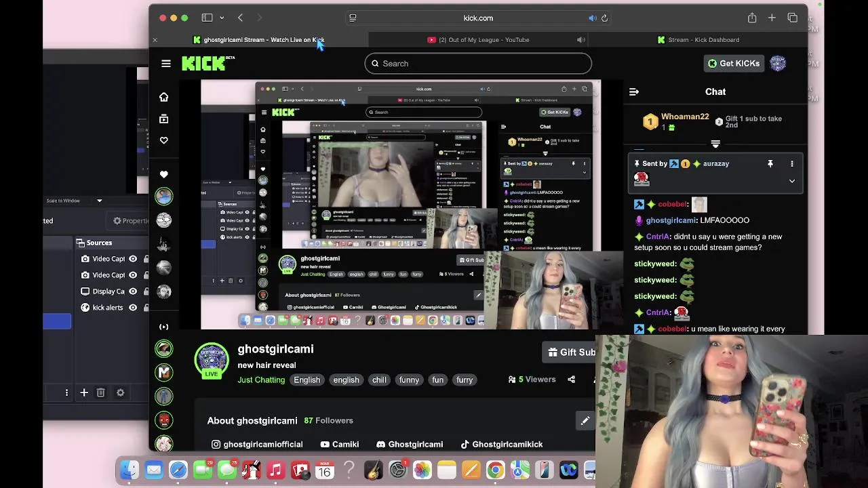
Task: Open Camiki YouTube link
Action: [339, 444]
